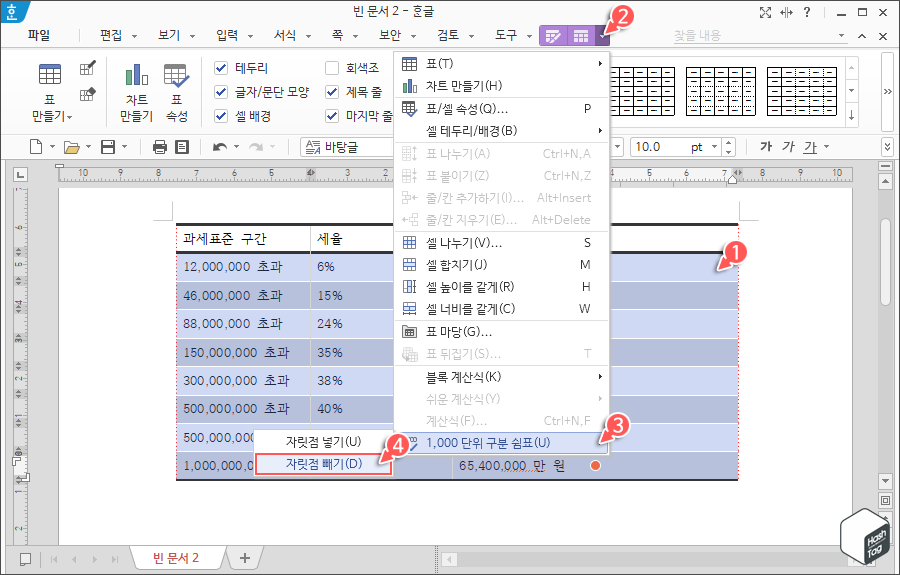Click the purple table design tab icon
This screenshot has height=575, width=900.
point(553,36)
